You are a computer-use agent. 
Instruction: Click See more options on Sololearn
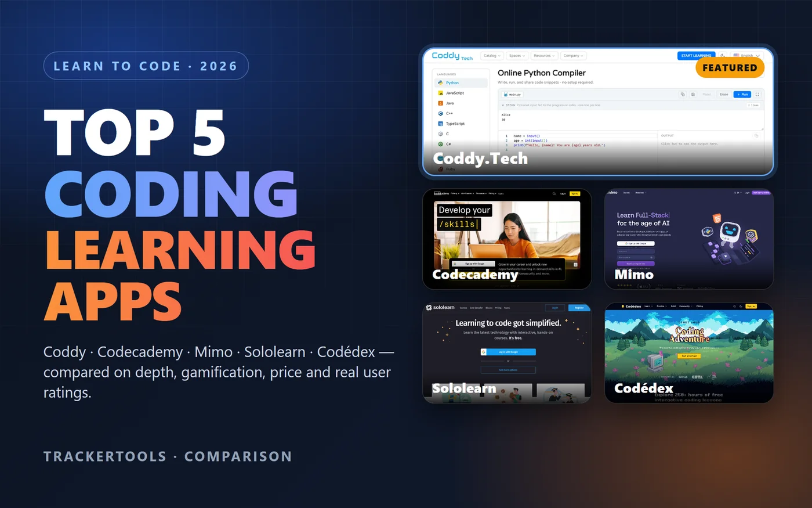click(508, 370)
